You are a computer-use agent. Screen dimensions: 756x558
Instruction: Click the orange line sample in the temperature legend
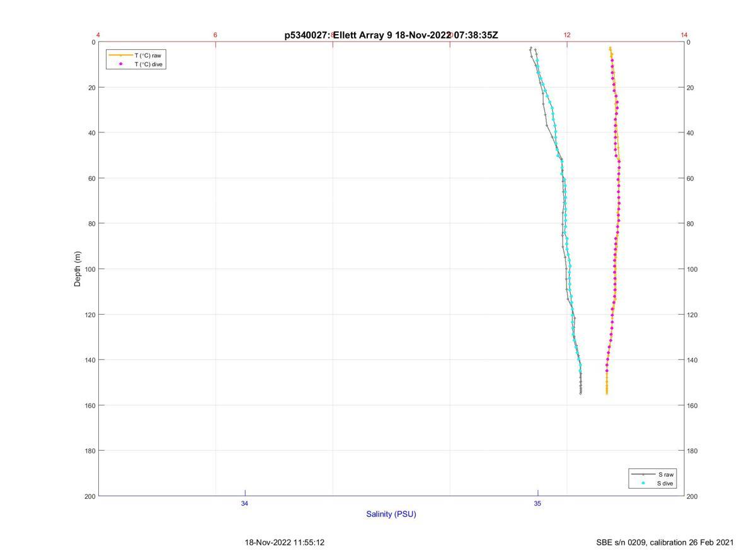120,55
